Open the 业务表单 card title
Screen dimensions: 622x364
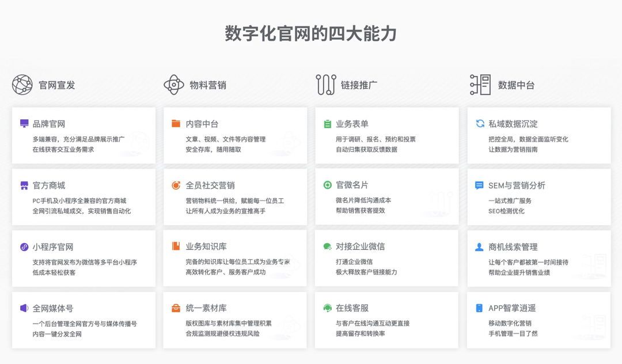[352, 124]
